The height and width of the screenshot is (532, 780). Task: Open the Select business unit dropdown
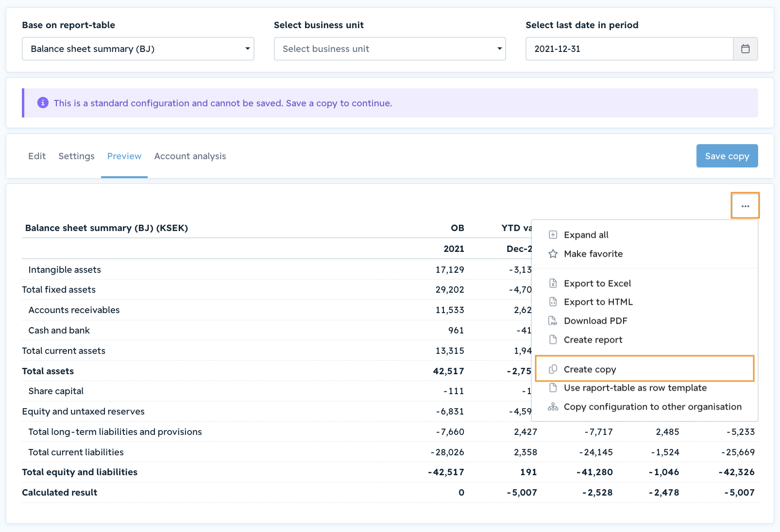point(390,49)
